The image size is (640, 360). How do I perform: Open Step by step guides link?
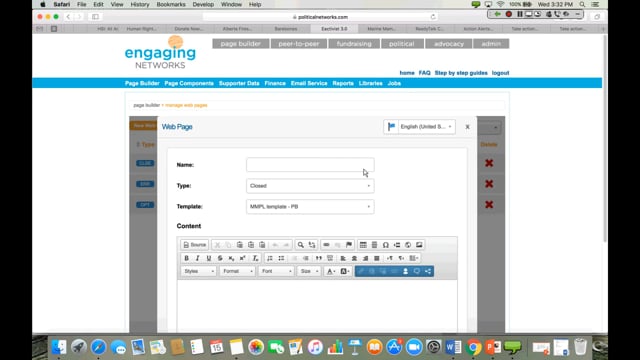click(x=461, y=73)
